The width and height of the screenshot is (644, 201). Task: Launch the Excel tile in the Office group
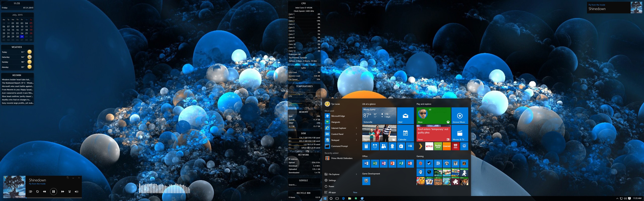[375, 163]
